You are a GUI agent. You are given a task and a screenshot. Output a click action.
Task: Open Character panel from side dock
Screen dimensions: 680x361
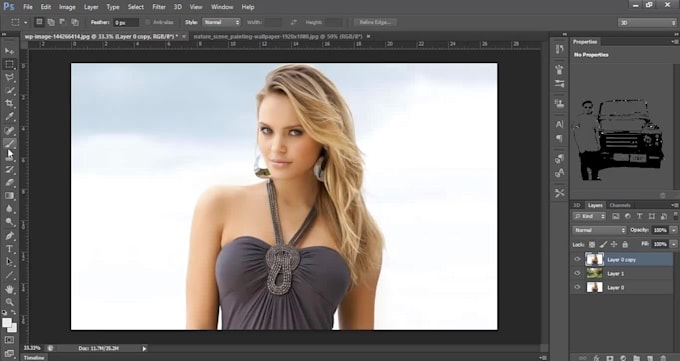pyautogui.click(x=559, y=125)
